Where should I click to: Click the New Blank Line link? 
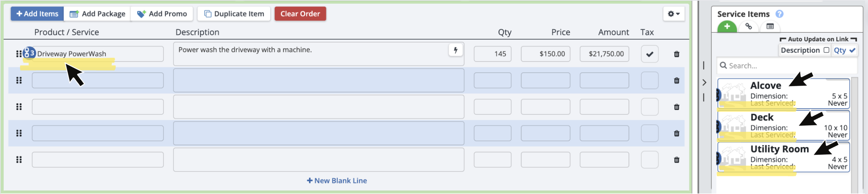[337, 181]
